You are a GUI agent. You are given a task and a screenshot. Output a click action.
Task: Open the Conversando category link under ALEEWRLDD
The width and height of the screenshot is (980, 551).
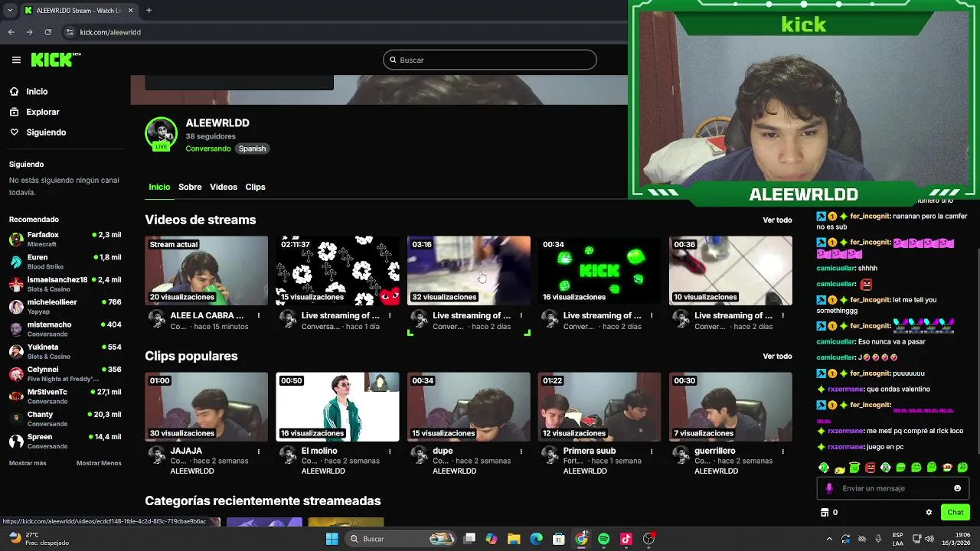(x=207, y=148)
